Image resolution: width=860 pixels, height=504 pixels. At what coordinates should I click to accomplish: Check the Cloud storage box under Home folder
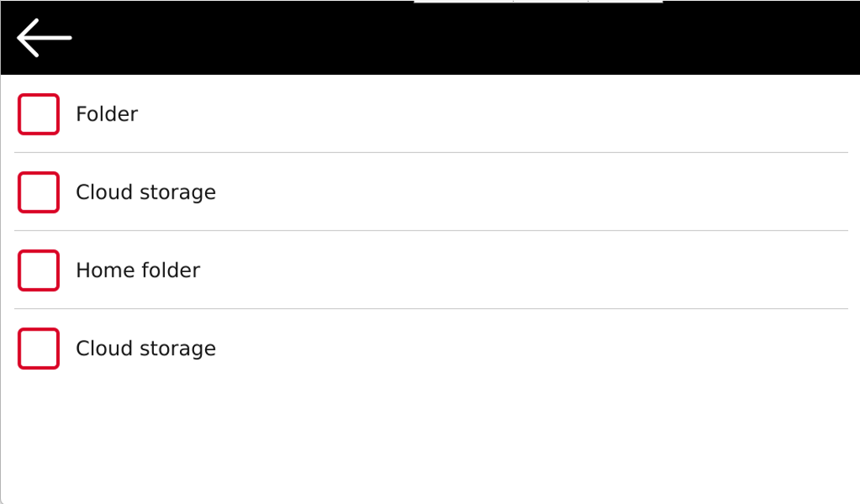[x=39, y=349]
